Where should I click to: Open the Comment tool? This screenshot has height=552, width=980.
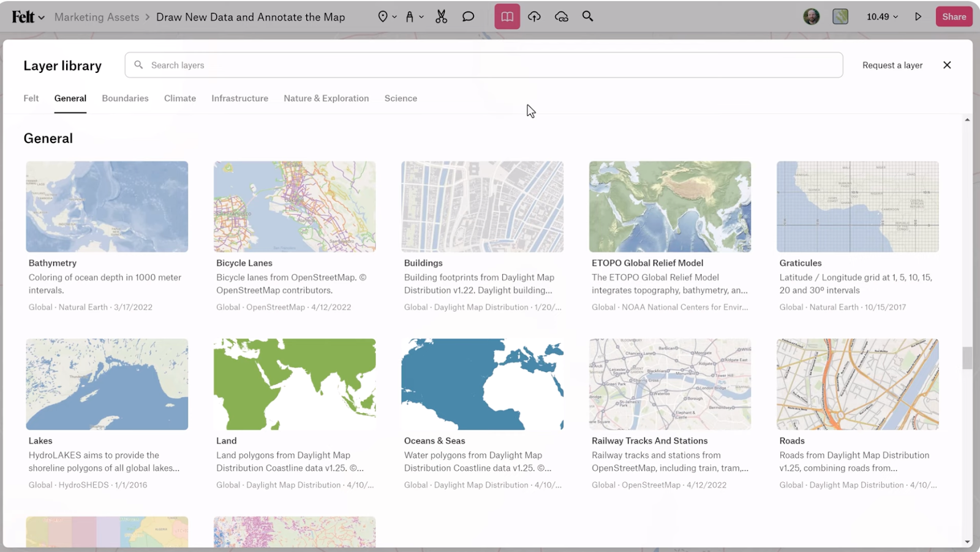point(468,17)
